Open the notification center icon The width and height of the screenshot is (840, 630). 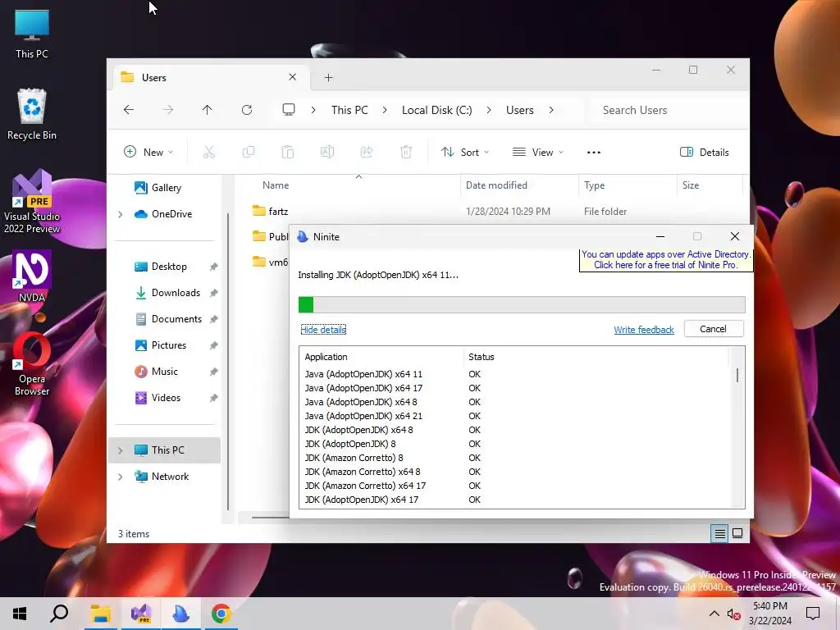813,614
